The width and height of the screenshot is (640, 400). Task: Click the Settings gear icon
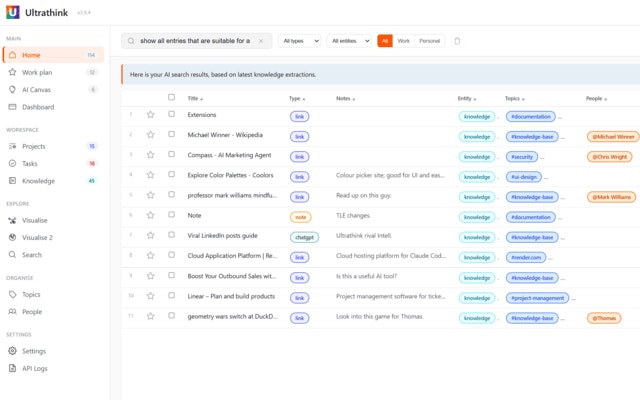point(13,351)
